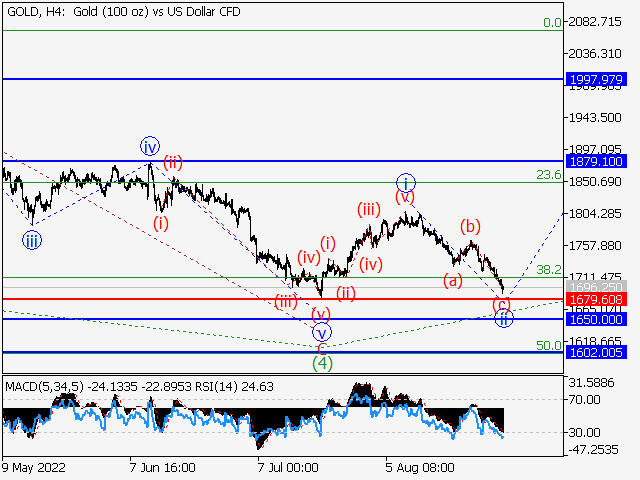Select the 1804.285 price axis label
The image size is (640, 480).
pos(595,213)
